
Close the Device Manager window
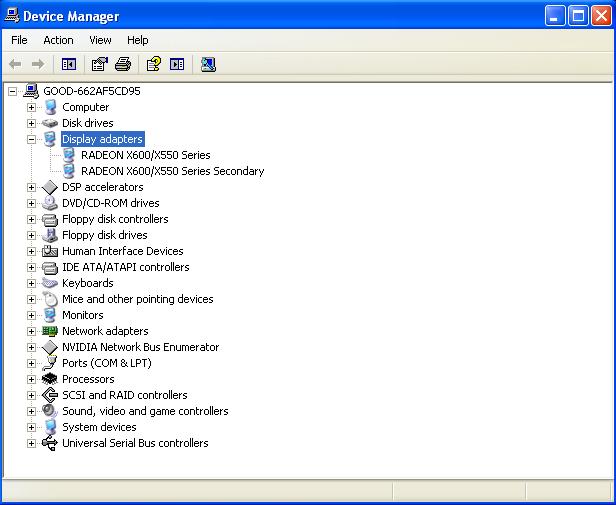601,16
